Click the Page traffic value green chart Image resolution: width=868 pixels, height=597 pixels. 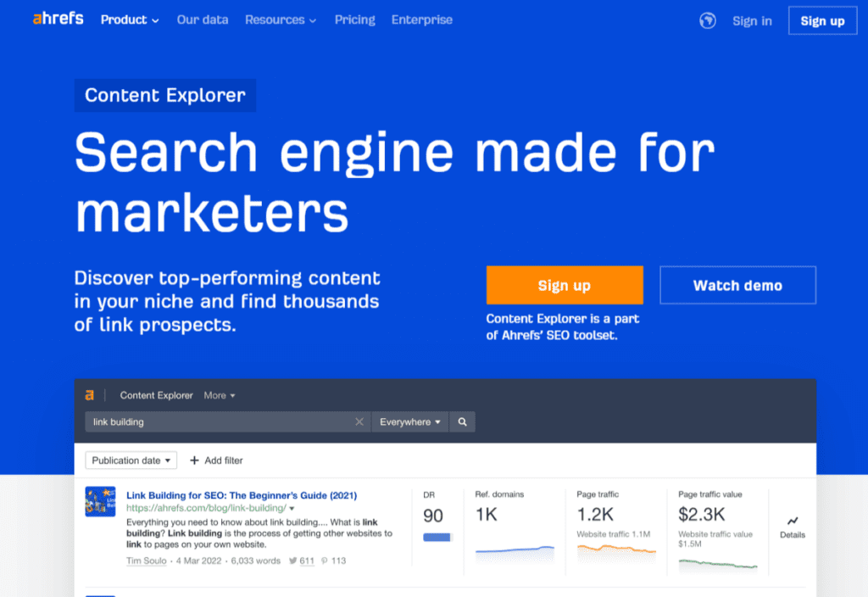pos(718,564)
